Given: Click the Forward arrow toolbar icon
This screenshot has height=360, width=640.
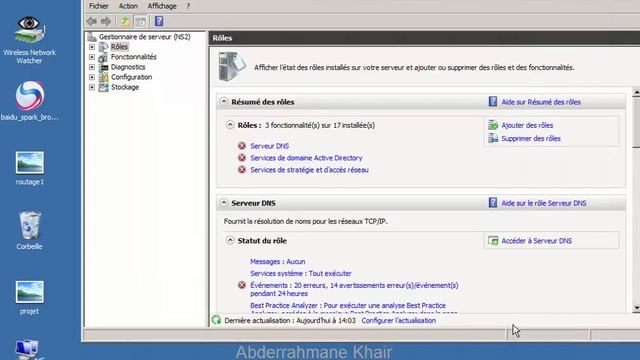Looking at the screenshot, I should tap(106, 21).
